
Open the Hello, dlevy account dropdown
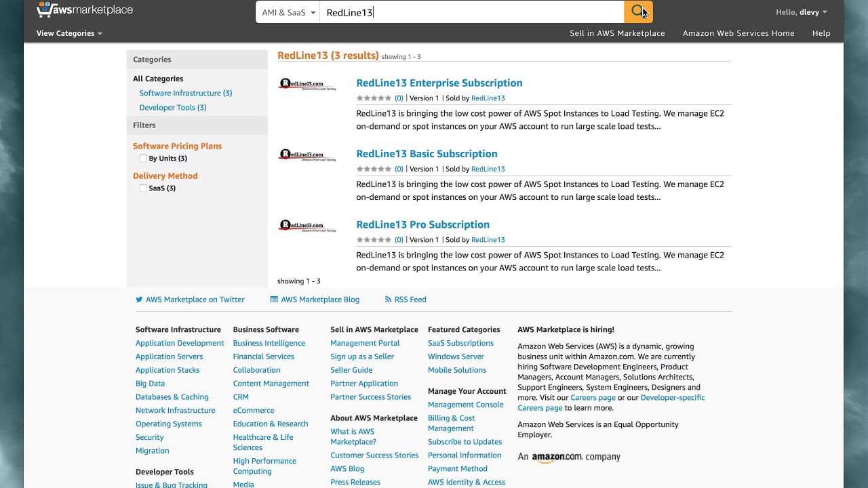[x=802, y=12]
